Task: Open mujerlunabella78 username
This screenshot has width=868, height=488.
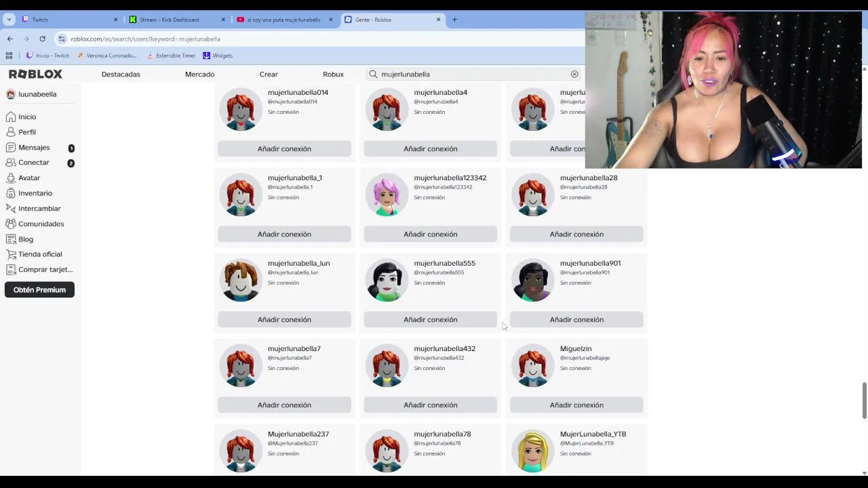Action: pyautogui.click(x=442, y=434)
